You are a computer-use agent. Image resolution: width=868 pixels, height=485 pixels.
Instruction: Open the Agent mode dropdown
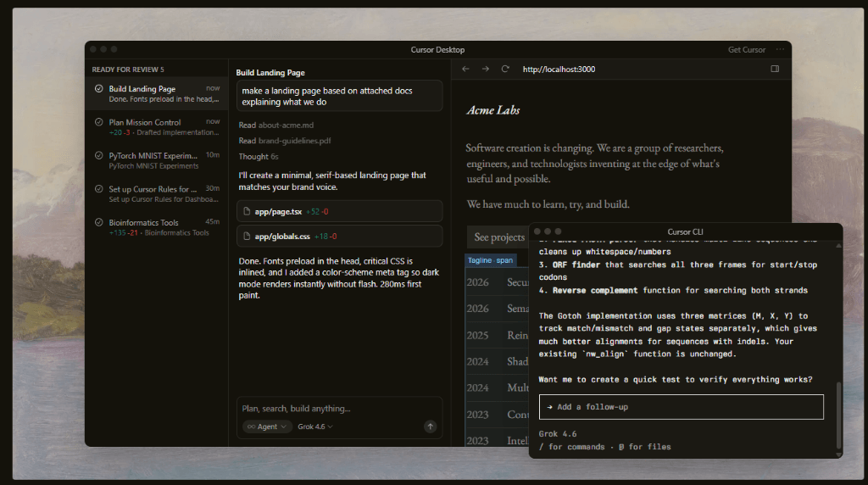(x=267, y=426)
